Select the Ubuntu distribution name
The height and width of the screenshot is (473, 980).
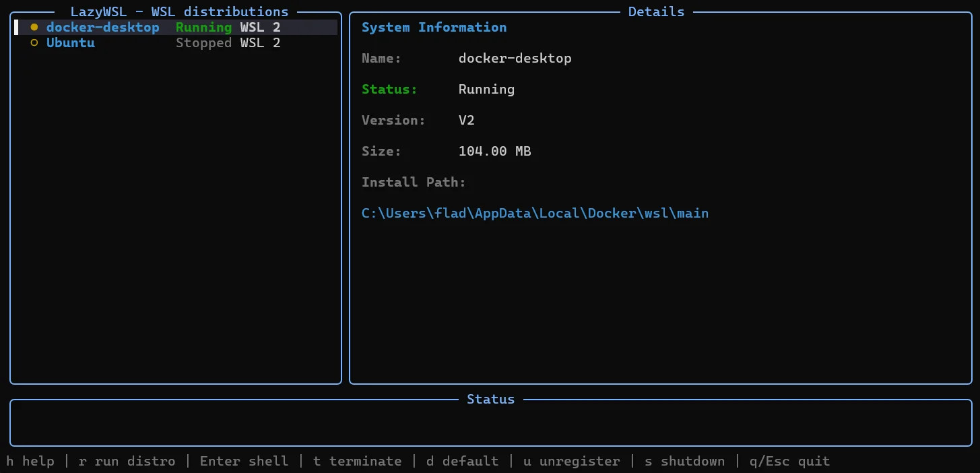(71, 43)
